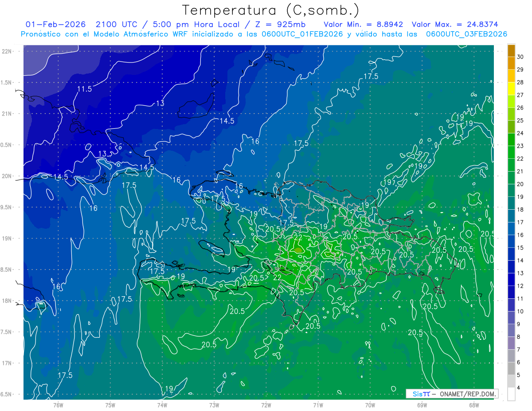Click the "27" label on the color scale
This screenshot has width=532, height=411.
pyautogui.click(x=520, y=95)
